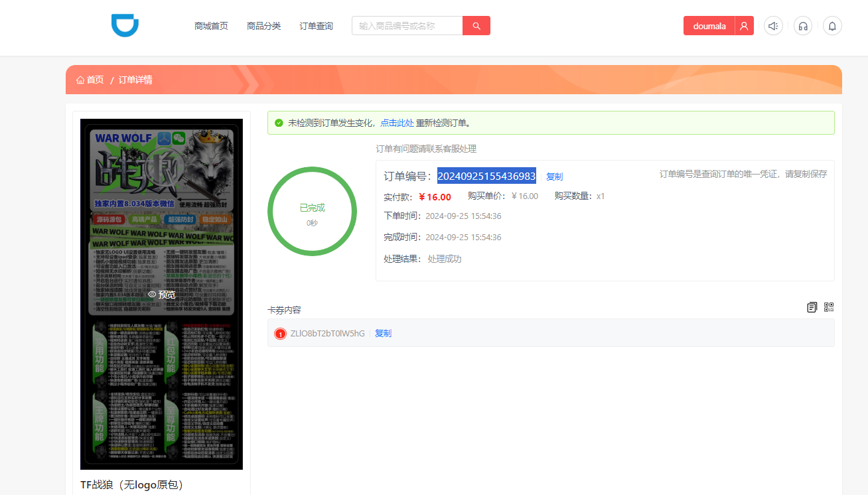
Task: Click 订单有问题请联系客服处理 notice
Action: pyautogui.click(x=426, y=149)
